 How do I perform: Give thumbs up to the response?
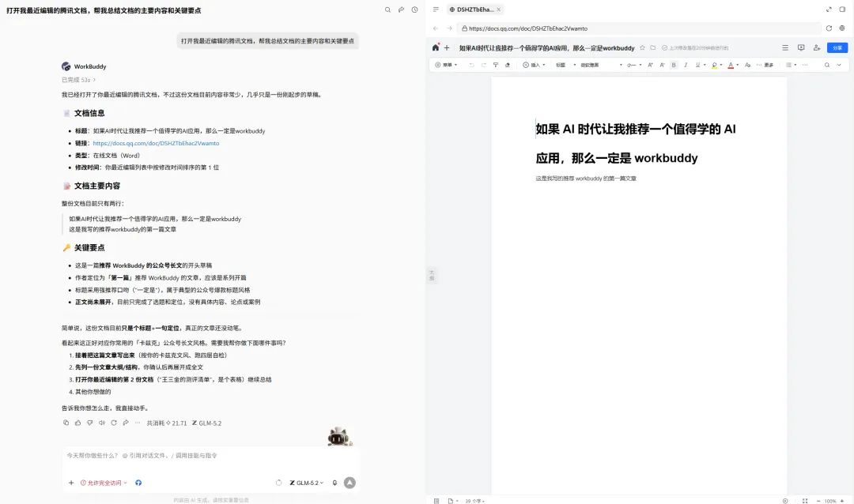(x=77, y=423)
